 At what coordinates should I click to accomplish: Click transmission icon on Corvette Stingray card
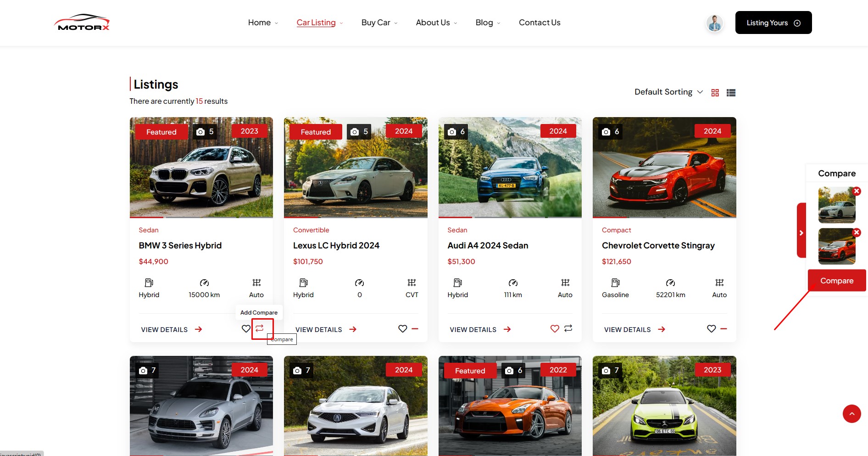click(719, 282)
